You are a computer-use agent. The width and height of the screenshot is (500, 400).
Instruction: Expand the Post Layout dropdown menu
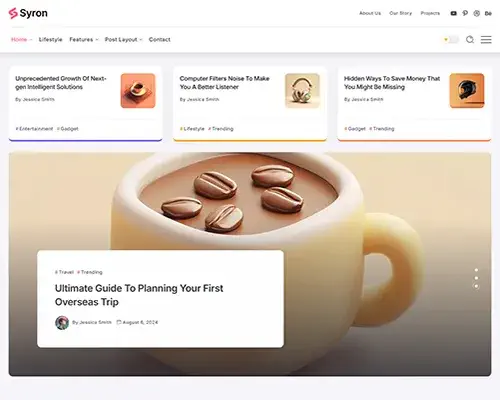click(x=124, y=40)
